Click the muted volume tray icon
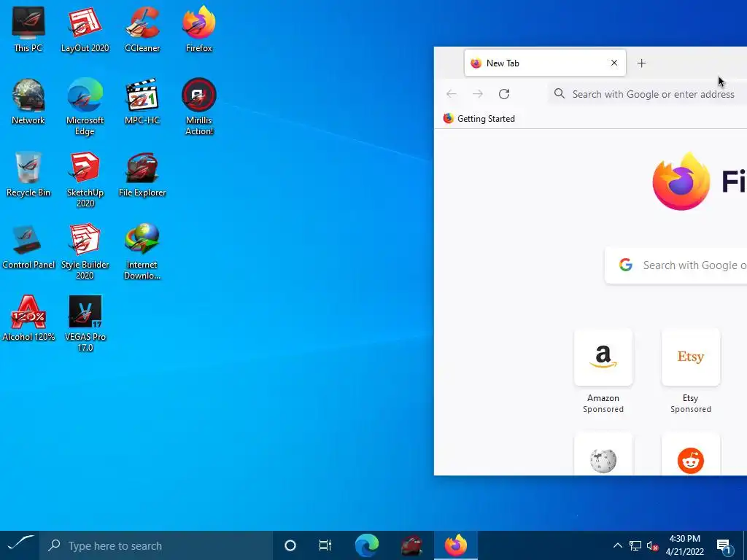 (653, 546)
